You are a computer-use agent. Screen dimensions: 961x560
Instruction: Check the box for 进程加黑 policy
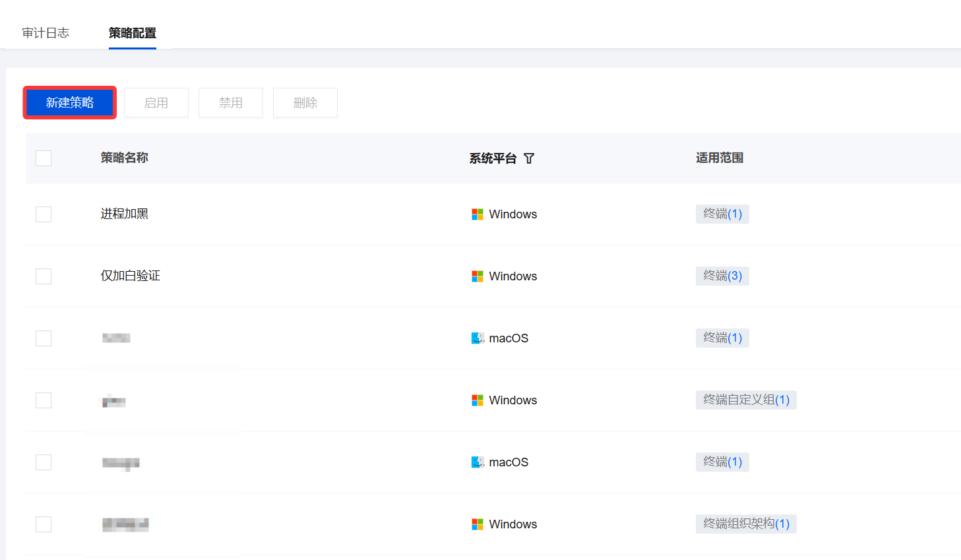point(44,214)
